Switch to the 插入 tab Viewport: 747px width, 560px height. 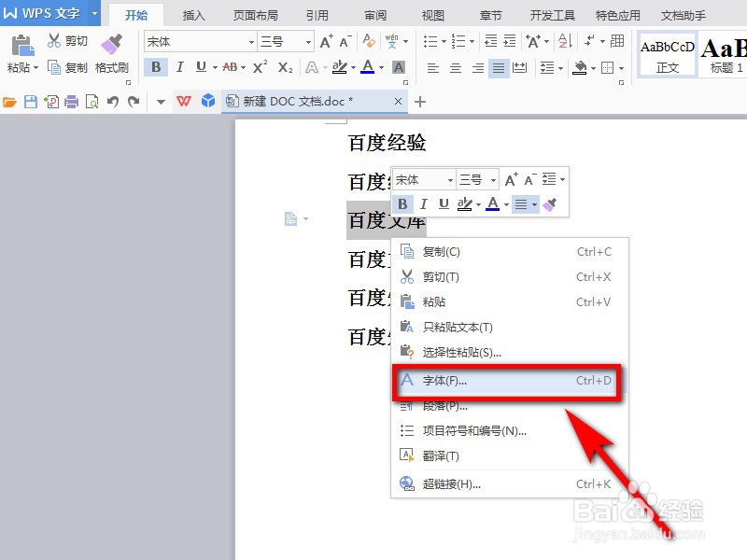click(194, 15)
